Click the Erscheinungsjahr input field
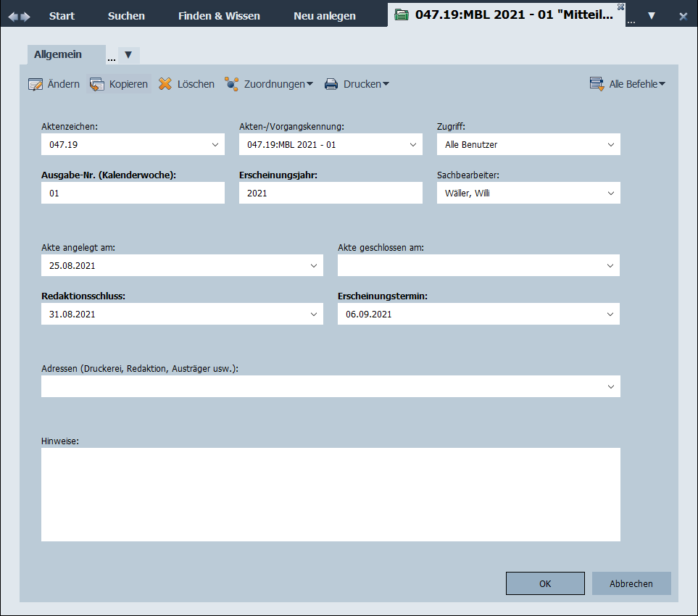This screenshot has height=616, width=698. click(x=331, y=193)
